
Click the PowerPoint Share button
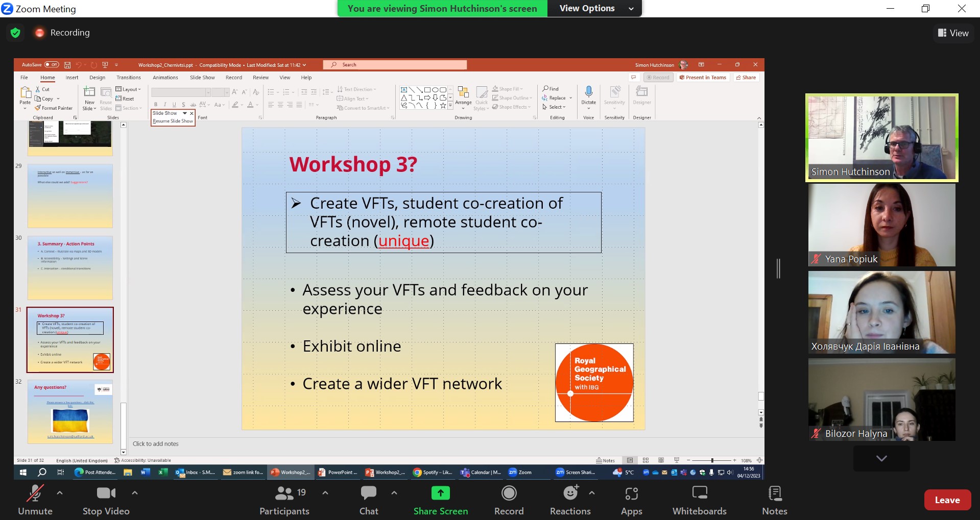point(746,78)
